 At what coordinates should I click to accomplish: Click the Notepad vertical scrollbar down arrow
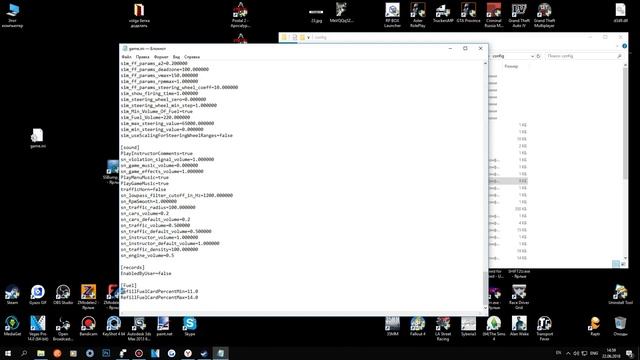tap(485, 308)
